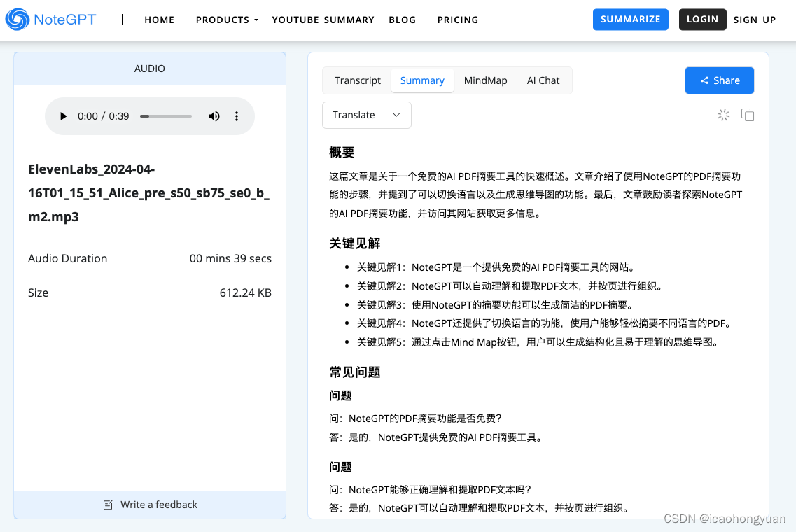The width and height of the screenshot is (796, 532).
Task: Click the 关键见解 heading
Action: [x=355, y=243]
